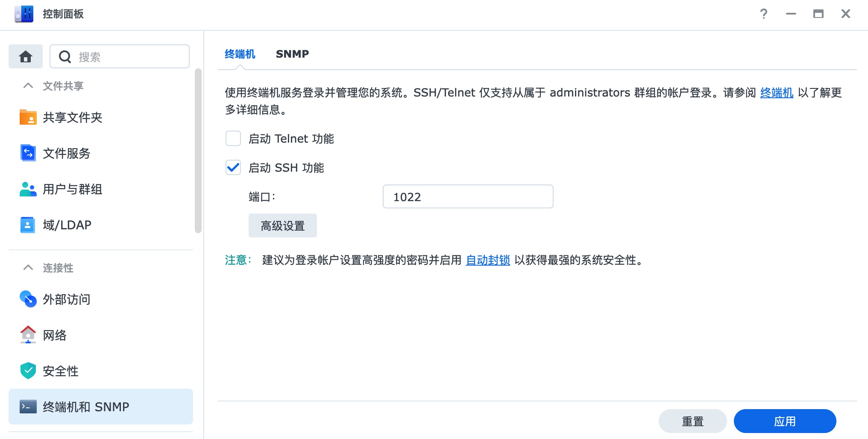Enable the 启动 Telnet 功能 checkbox

[x=233, y=139]
